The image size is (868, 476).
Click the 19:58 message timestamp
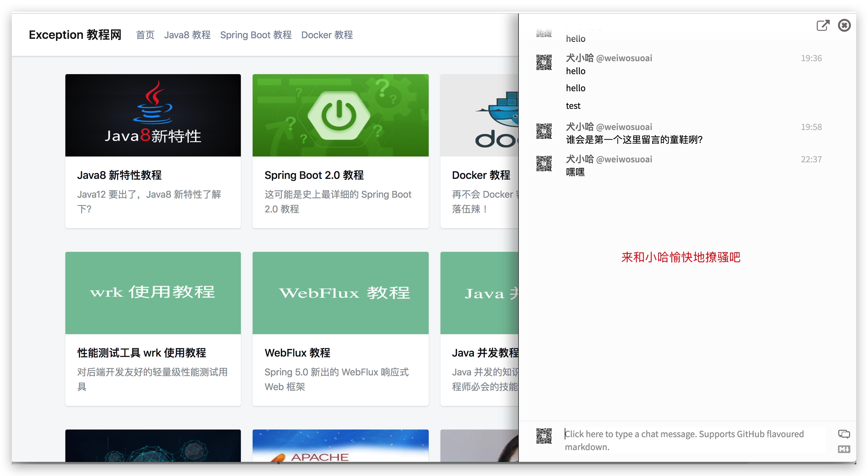pyautogui.click(x=811, y=127)
